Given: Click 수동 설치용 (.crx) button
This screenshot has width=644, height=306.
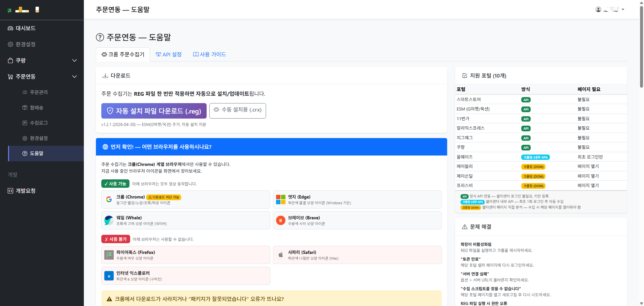Looking at the screenshot, I should tap(237, 111).
